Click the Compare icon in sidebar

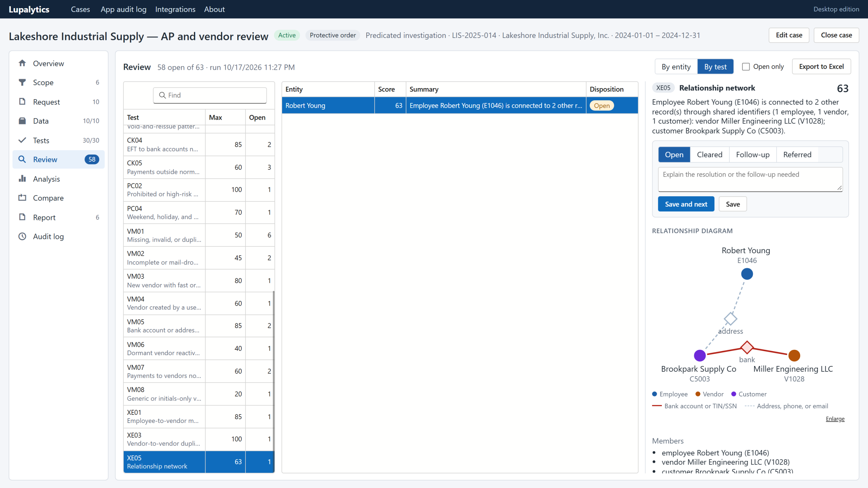22,198
